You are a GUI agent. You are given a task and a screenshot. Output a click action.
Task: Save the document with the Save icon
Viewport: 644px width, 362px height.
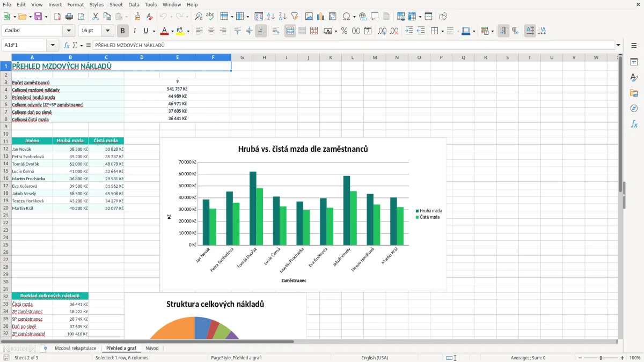[38, 17]
